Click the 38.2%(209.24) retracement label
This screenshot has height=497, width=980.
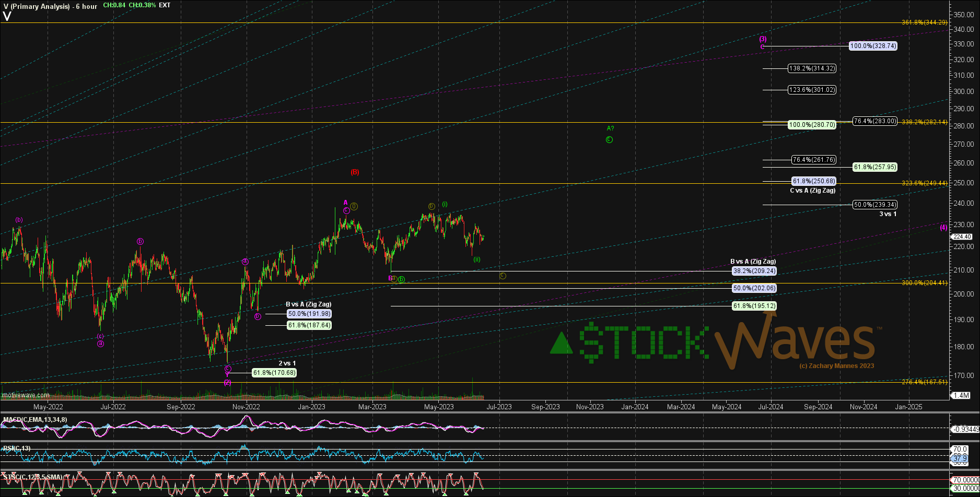coord(754,271)
